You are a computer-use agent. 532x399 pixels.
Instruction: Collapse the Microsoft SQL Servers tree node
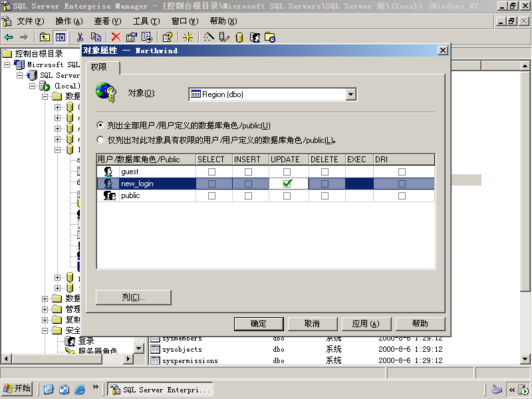[x=7, y=65]
